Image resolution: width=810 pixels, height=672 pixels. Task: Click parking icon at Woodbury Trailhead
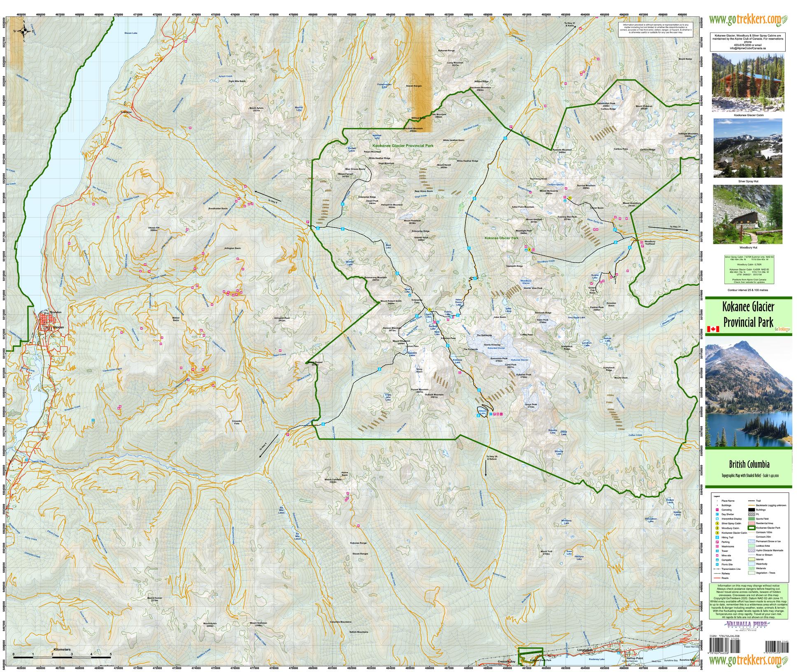click(x=642, y=246)
